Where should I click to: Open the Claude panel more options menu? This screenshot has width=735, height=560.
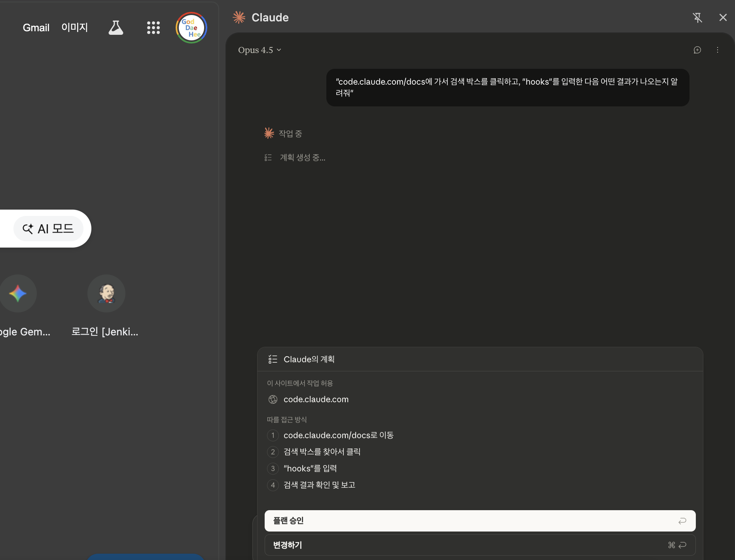[x=718, y=50]
